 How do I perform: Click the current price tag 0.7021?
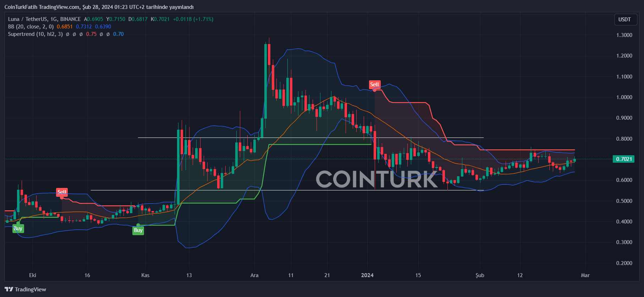point(624,159)
